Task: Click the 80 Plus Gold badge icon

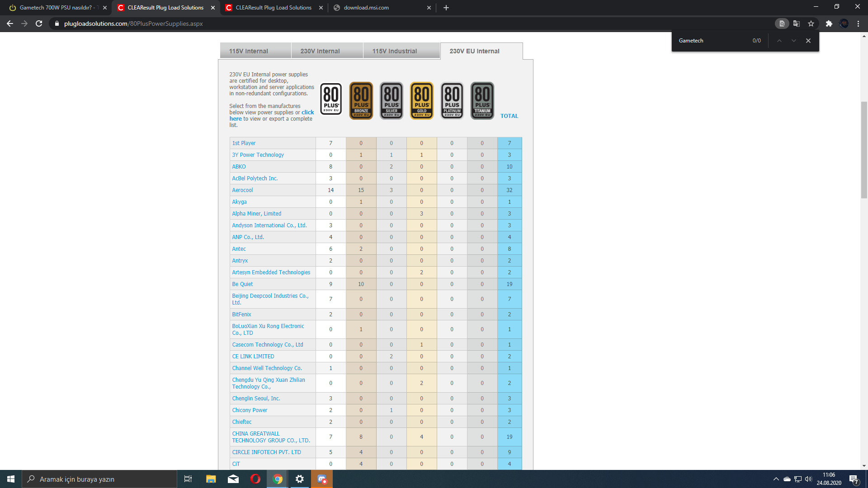Action: (421, 100)
